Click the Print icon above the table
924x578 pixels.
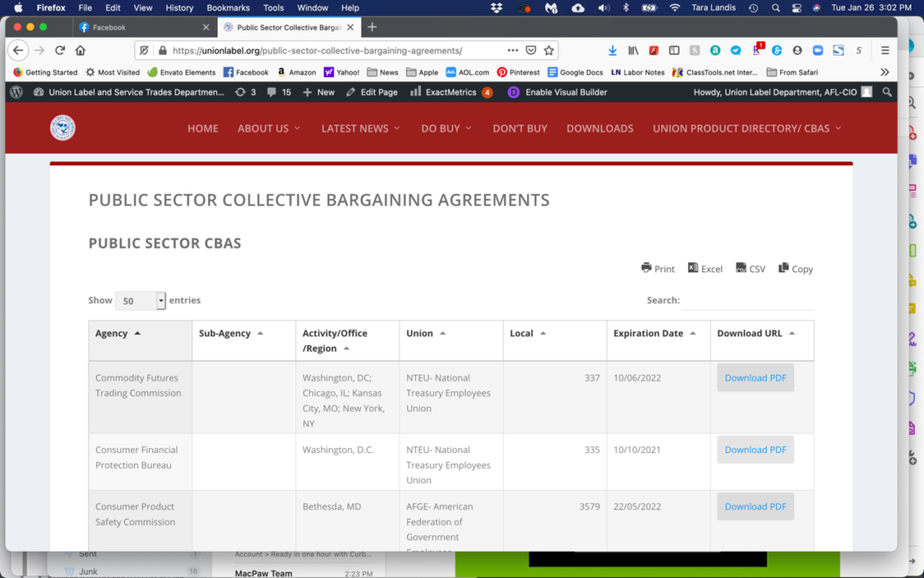[657, 267]
